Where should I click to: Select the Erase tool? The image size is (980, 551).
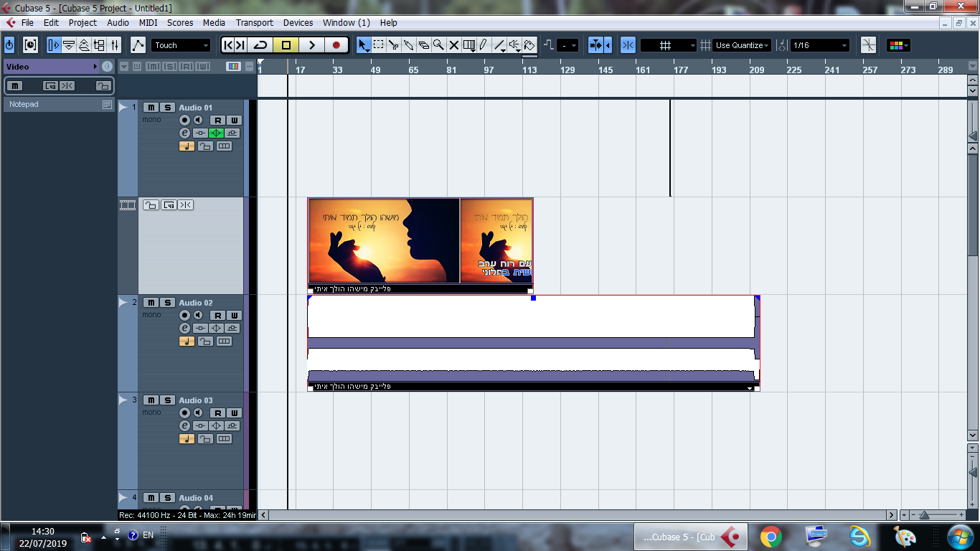click(424, 45)
